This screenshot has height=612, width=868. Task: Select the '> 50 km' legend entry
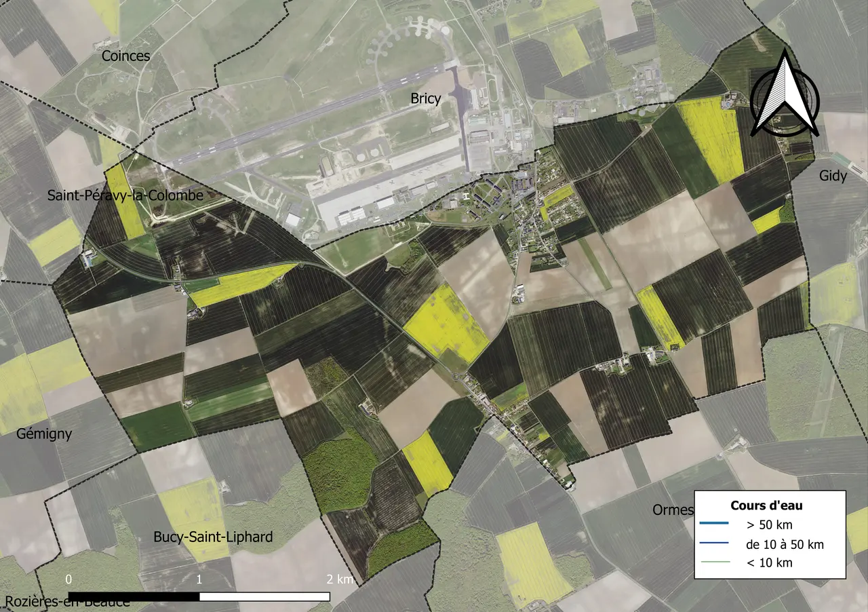click(769, 524)
